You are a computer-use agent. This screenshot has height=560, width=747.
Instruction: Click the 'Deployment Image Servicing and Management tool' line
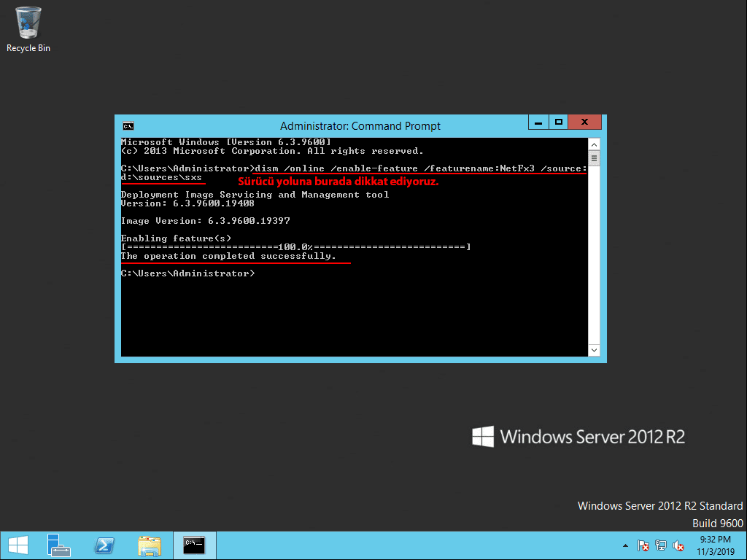(255, 195)
